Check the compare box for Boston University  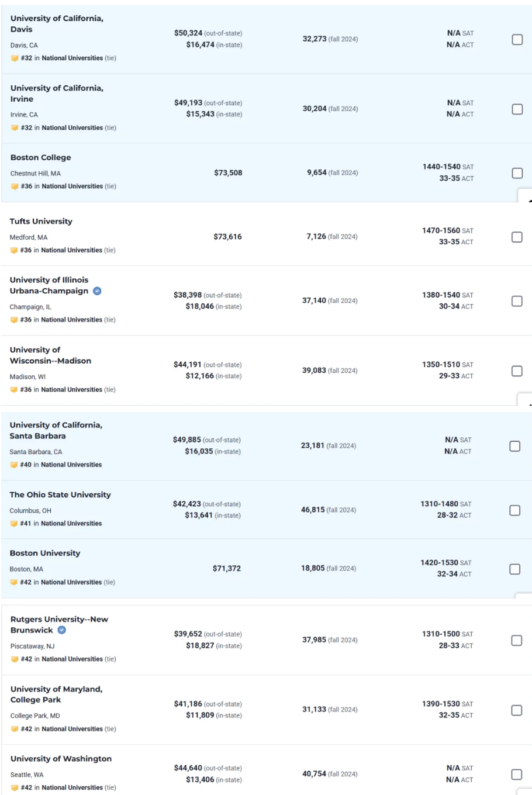tap(515, 569)
